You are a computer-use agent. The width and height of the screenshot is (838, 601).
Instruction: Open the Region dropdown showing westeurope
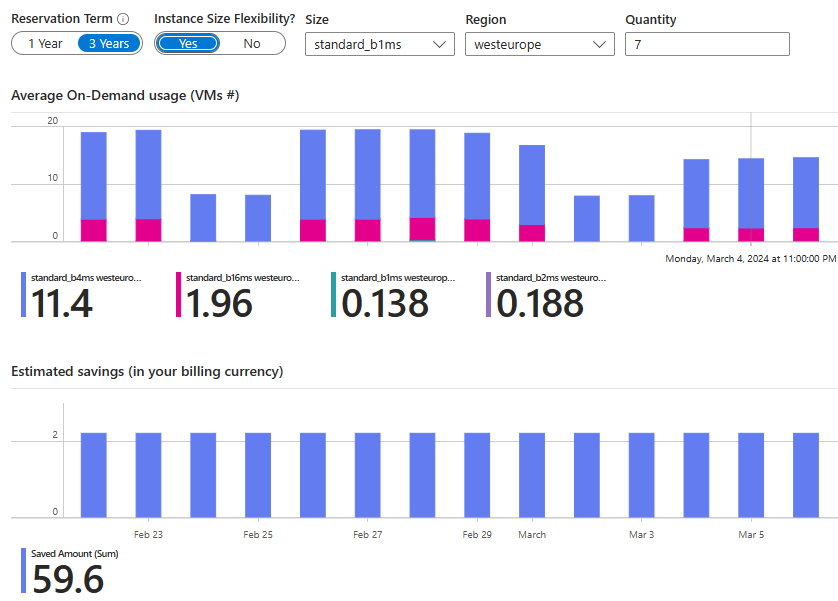(x=540, y=44)
